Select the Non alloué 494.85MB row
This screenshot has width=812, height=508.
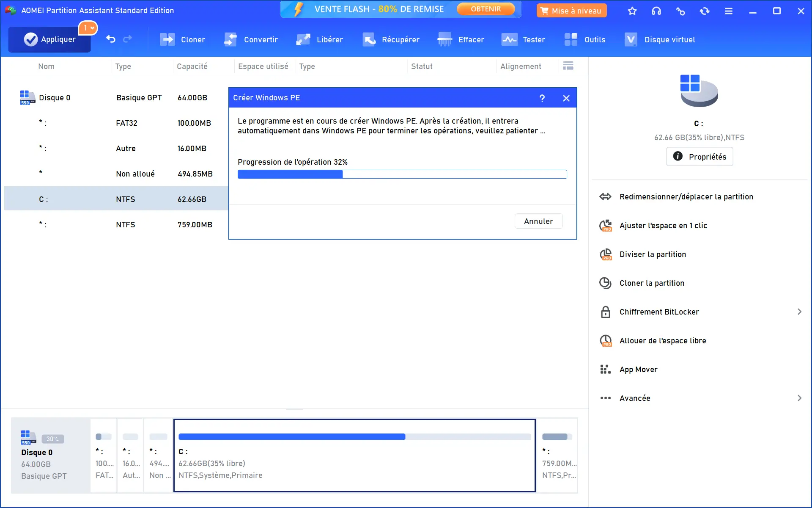pos(116,174)
